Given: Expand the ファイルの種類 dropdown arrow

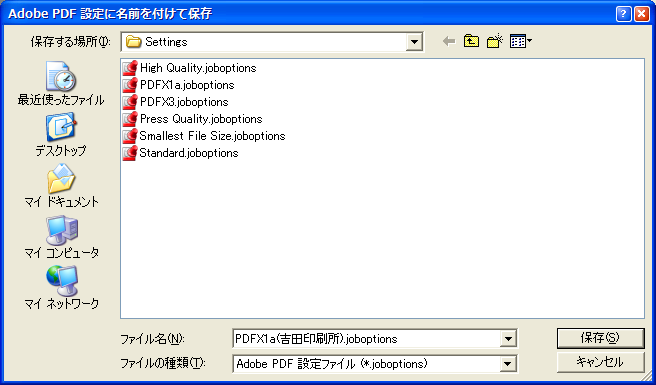Looking at the screenshot, I should pyautogui.click(x=508, y=364).
